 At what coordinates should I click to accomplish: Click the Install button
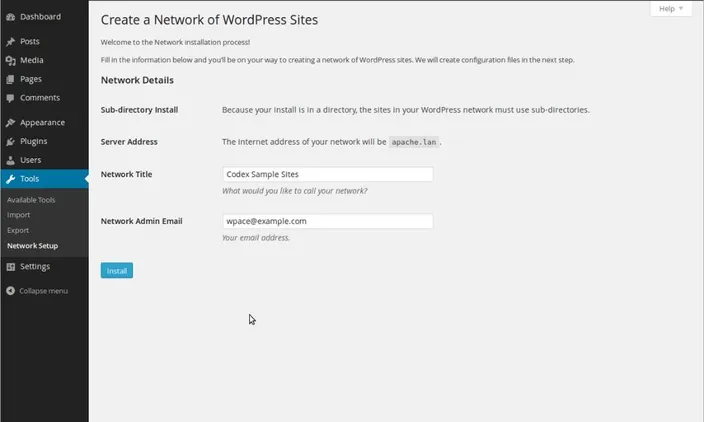click(x=117, y=271)
